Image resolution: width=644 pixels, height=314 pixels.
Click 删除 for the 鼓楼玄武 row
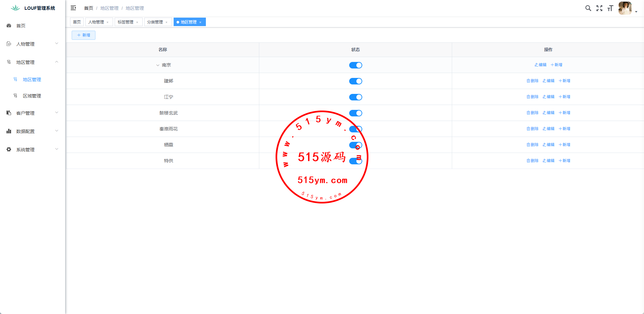coord(533,113)
